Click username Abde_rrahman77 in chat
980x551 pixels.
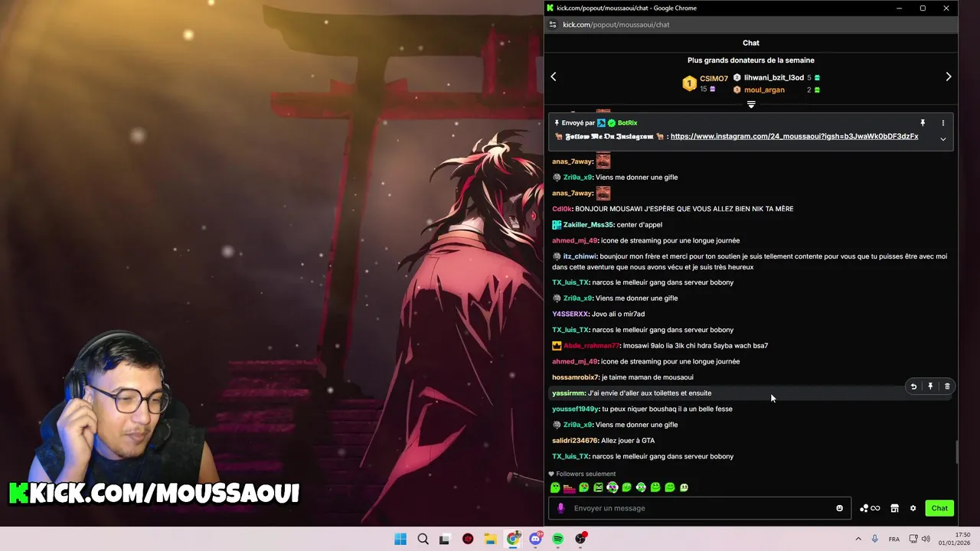[591, 346]
